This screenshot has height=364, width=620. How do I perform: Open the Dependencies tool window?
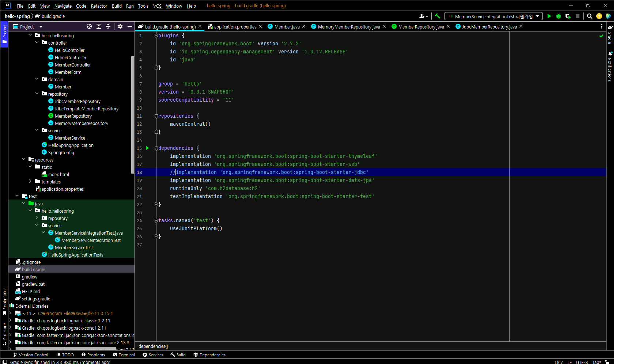tap(209, 355)
